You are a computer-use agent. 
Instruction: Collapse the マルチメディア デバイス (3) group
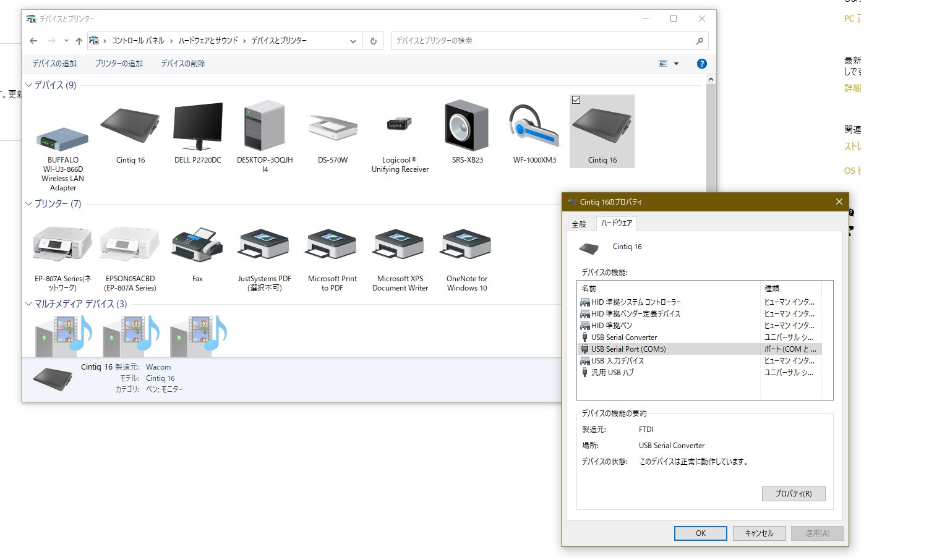tap(28, 303)
